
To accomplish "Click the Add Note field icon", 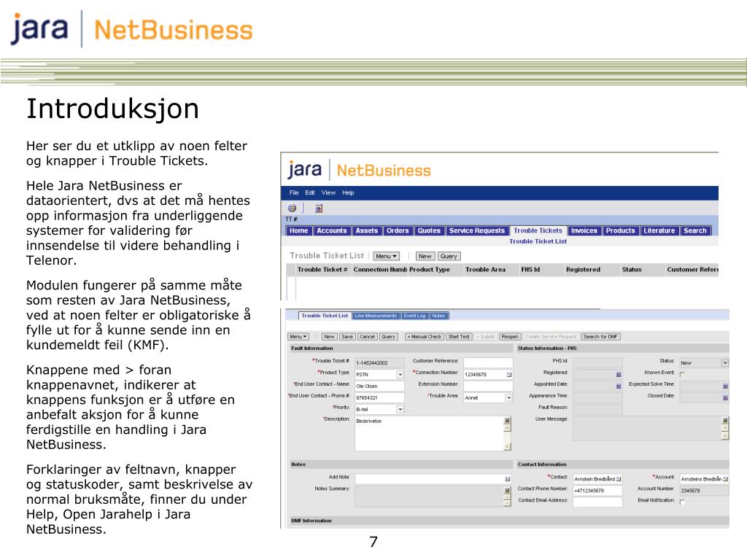I will pyautogui.click(x=507, y=479).
